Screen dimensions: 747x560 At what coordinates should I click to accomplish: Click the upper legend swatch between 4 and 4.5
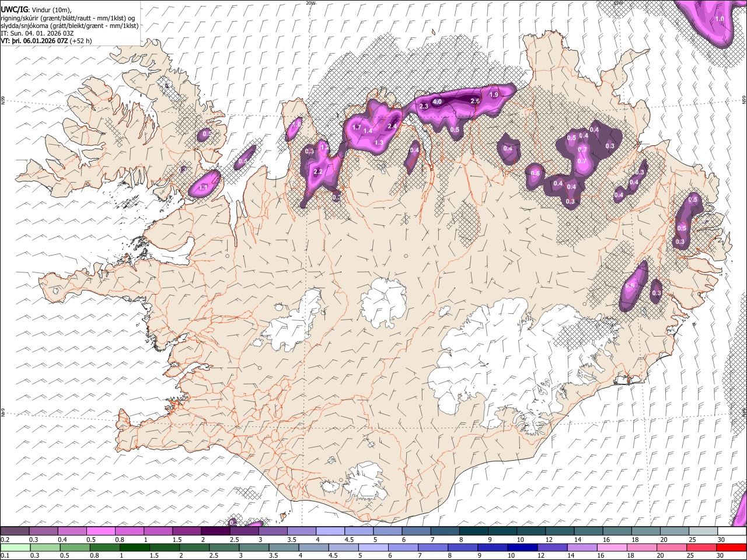click(x=330, y=531)
